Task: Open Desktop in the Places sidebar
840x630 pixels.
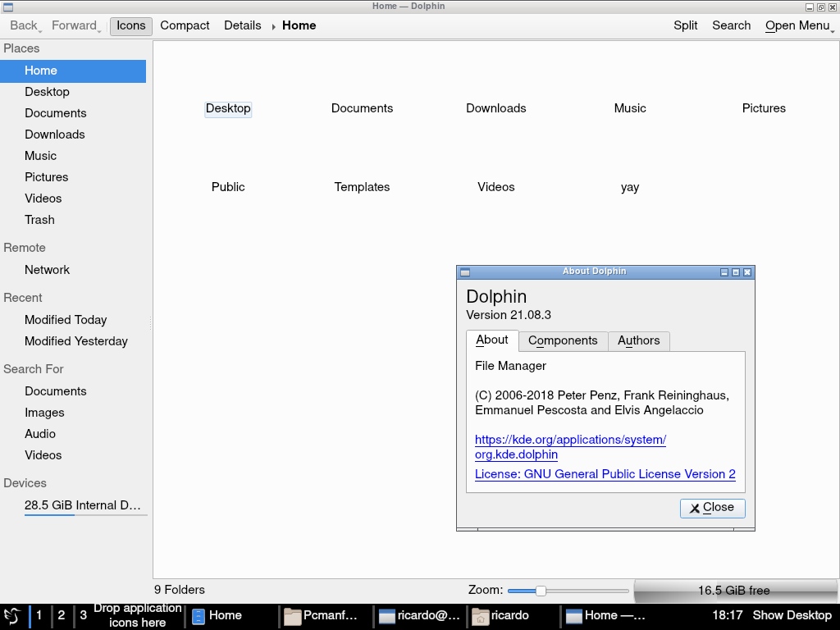Action: click(x=73, y=92)
